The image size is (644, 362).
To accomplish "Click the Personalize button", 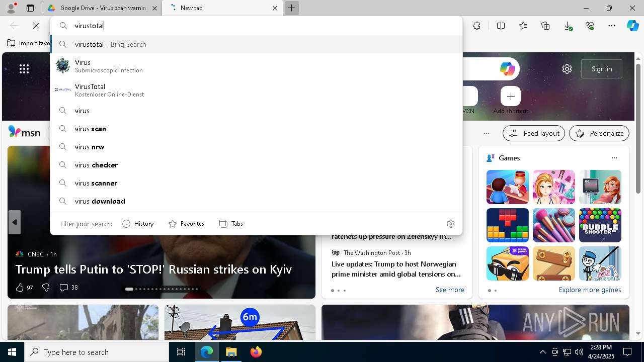I will (599, 133).
